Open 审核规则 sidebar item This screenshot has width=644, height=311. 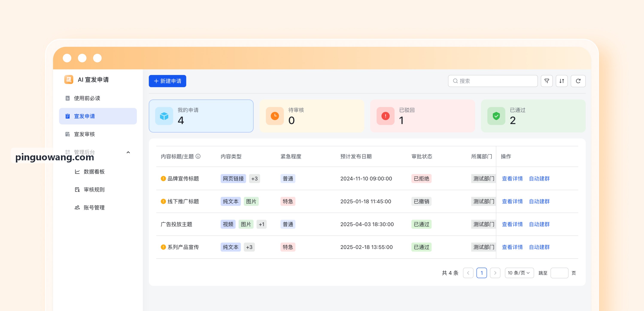[x=98, y=190]
